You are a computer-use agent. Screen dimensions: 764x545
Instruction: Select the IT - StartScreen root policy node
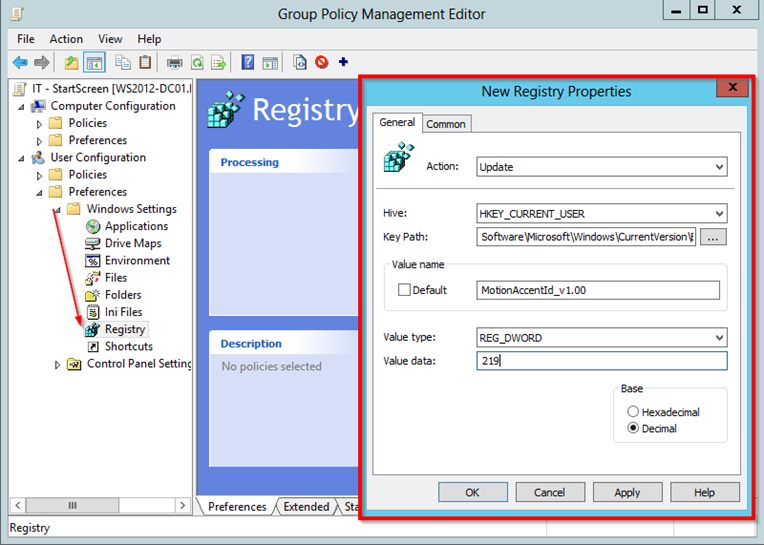tap(112, 89)
